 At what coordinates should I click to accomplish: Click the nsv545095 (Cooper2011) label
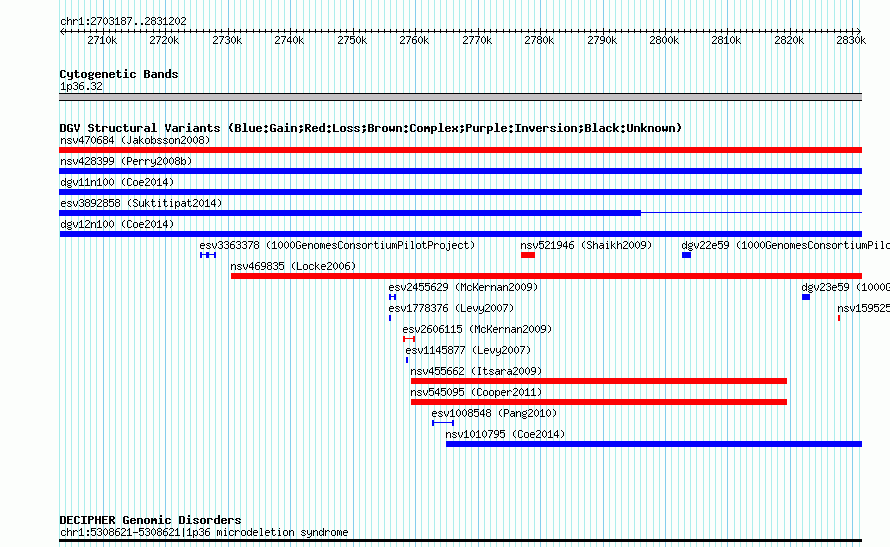tap(476, 392)
